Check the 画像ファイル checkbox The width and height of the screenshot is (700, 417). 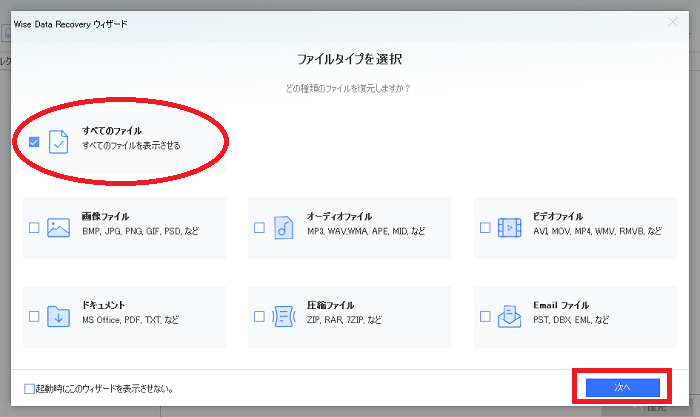click(x=34, y=228)
